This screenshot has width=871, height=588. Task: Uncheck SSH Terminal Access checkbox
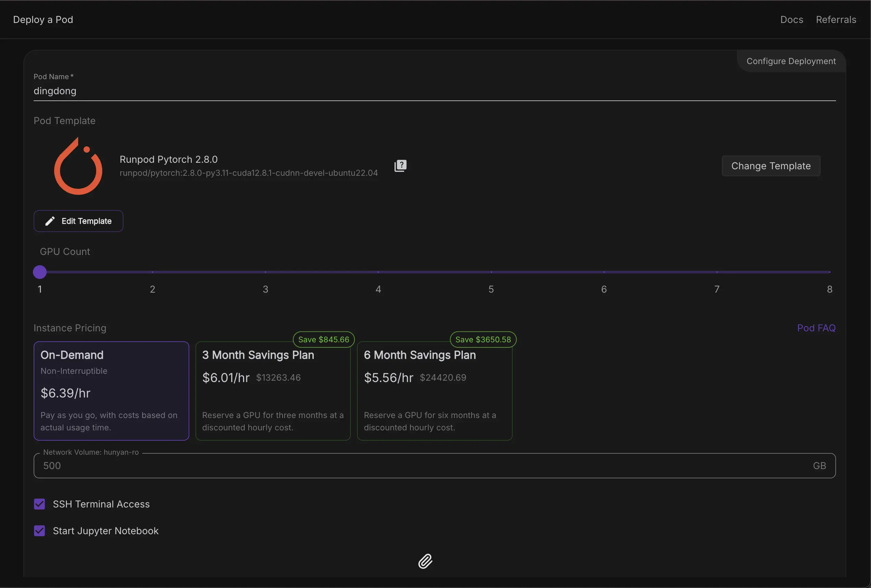coord(39,504)
